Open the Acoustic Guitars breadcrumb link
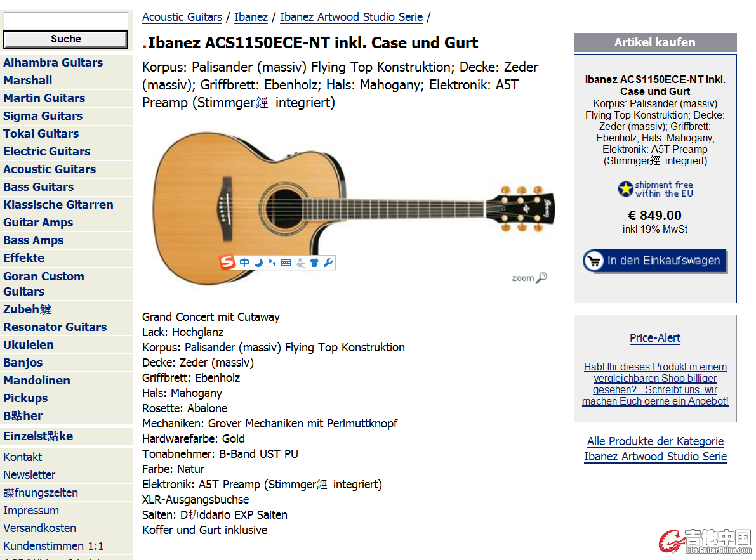The height and width of the screenshot is (560, 756). click(x=182, y=17)
